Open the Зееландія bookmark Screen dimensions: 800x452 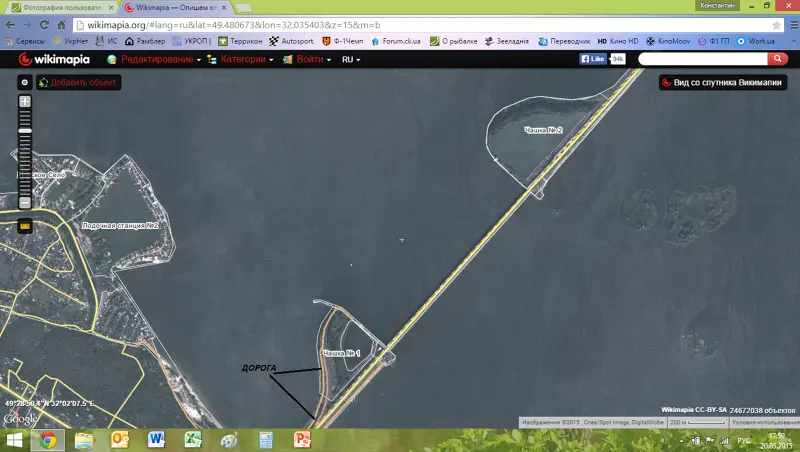[507, 41]
